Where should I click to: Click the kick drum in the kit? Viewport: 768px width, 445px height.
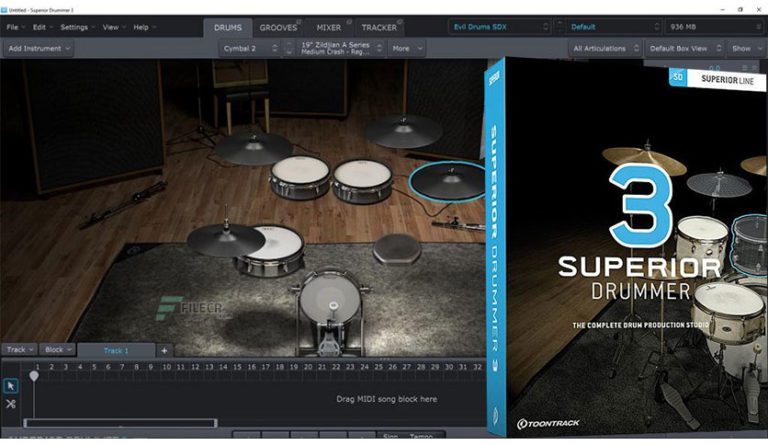[x=323, y=298]
